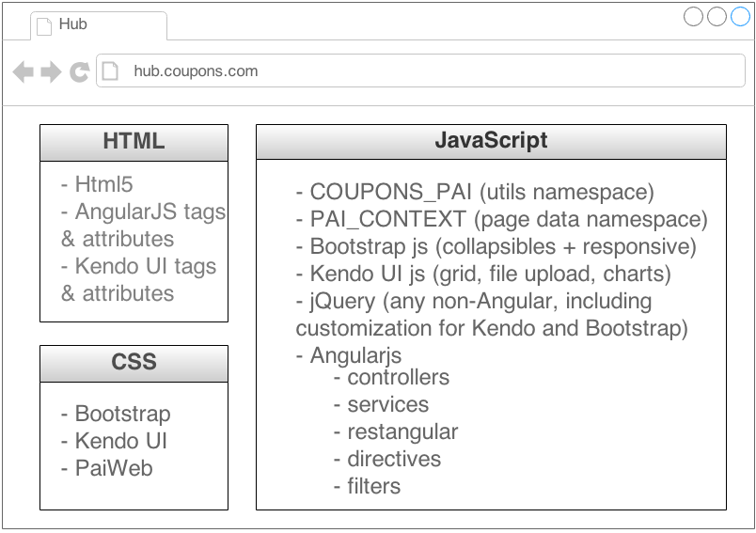Select AngularJS tags & attributes entry

143,225
